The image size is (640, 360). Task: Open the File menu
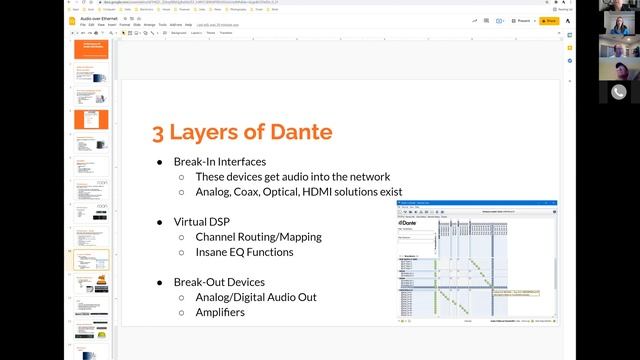tap(83, 25)
